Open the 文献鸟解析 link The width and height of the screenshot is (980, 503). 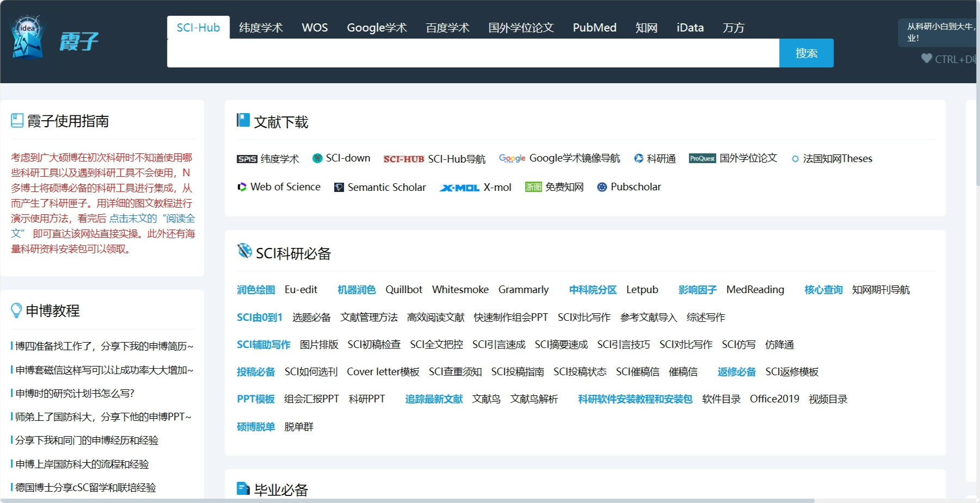pyautogui.click(x=534, y=399)
